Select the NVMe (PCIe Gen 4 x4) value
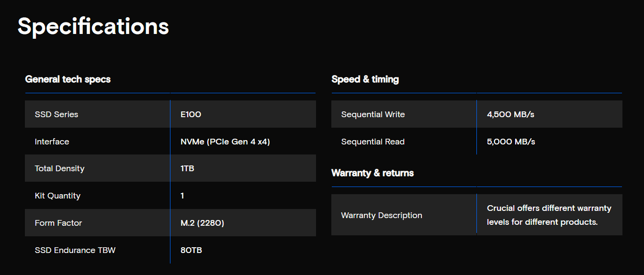 [x=225, y=142]
